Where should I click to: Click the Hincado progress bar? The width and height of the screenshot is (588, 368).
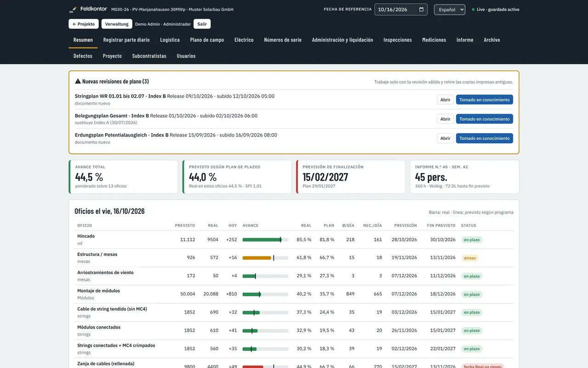pos(266,240)
